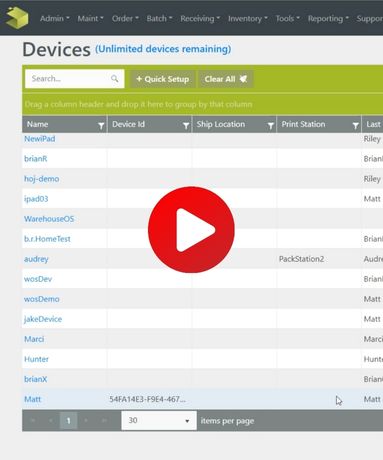Open the Maint menu

click(90, 18)
